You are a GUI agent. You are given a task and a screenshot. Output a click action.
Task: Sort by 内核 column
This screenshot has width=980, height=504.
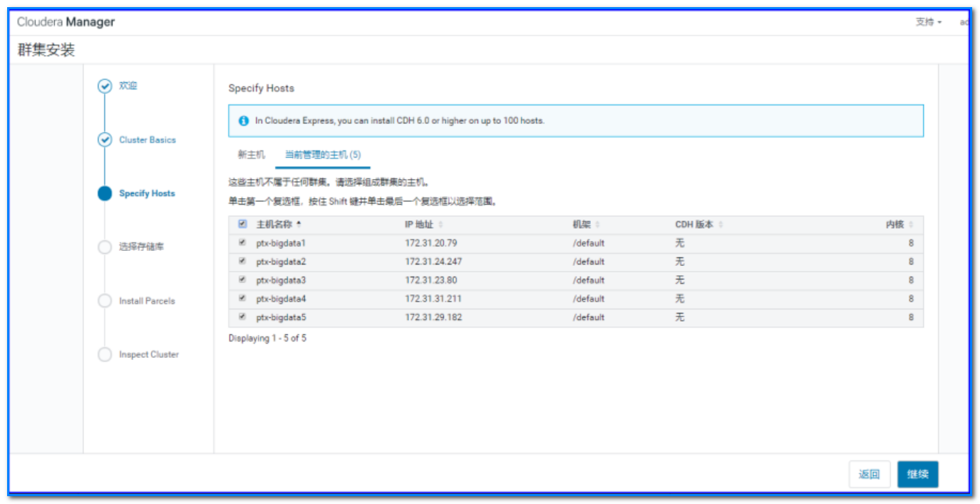899,225
